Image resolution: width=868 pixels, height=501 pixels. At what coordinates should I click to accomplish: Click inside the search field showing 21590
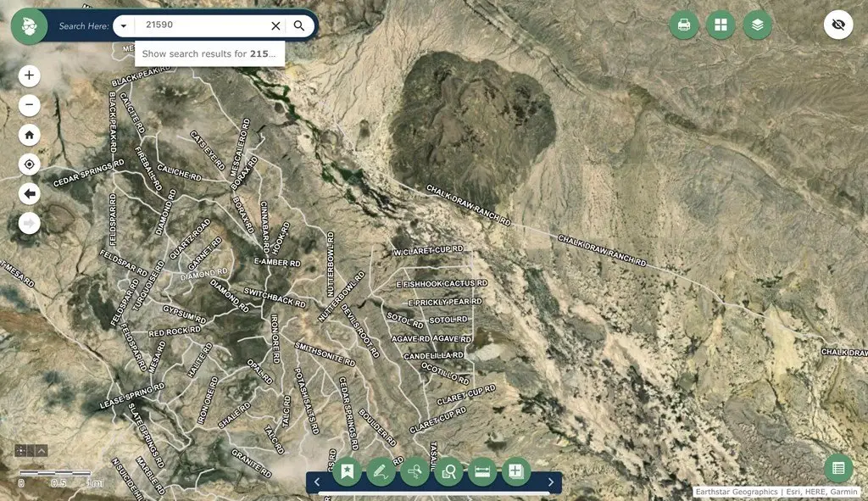click(x=202, y=25)
